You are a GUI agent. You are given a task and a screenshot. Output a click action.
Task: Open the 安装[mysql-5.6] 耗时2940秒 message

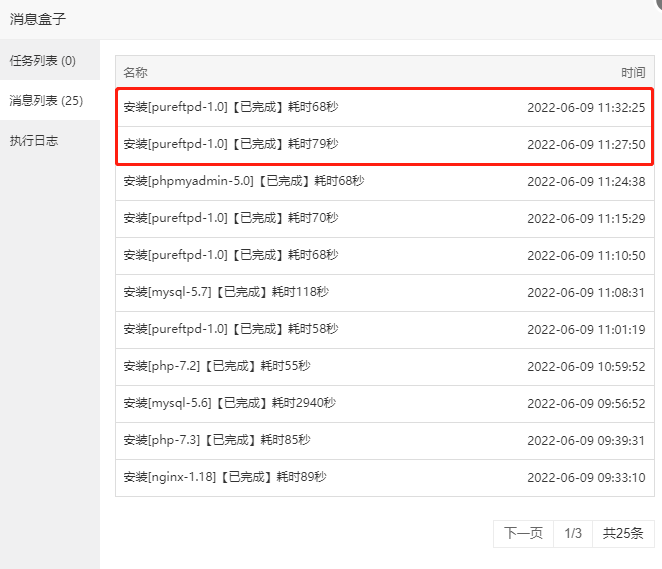tap(385, 404)
